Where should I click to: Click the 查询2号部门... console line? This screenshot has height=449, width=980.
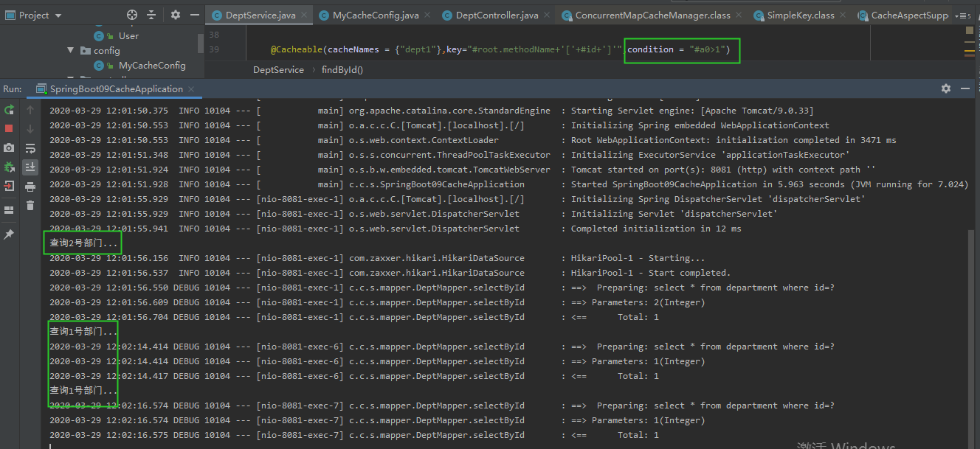point(83,243)
